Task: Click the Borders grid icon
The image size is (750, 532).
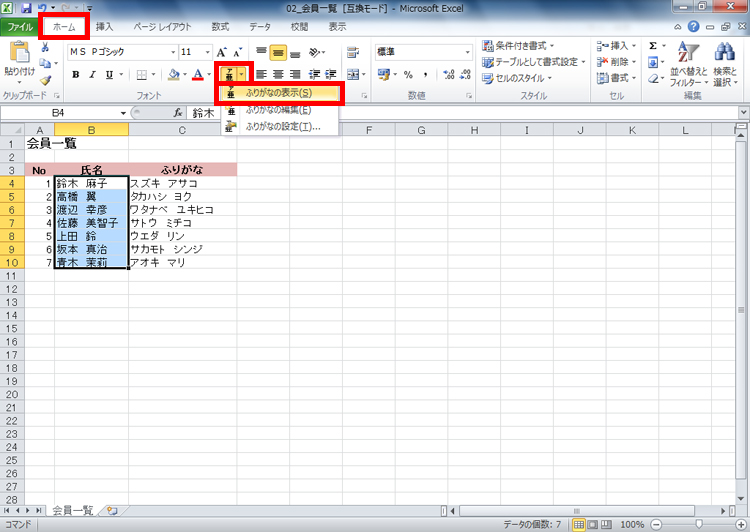Action: click(x=142, y=75)
